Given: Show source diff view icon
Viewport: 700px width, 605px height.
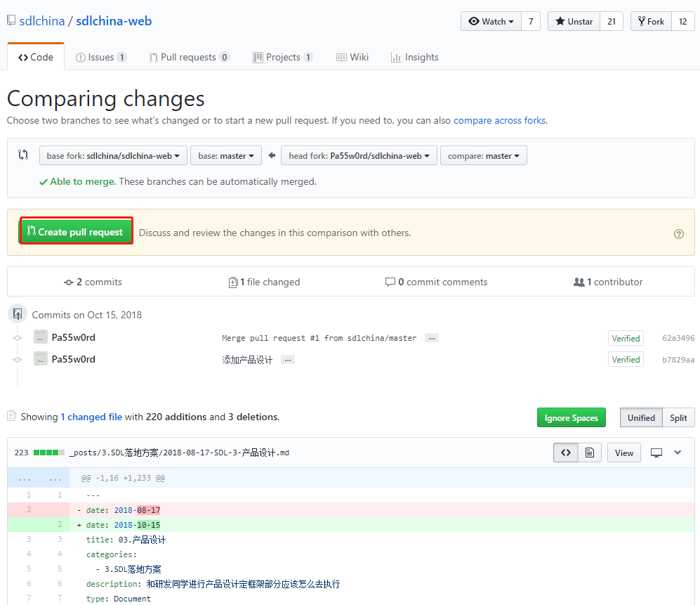Looking at the screenshot, I should point(566,453).
